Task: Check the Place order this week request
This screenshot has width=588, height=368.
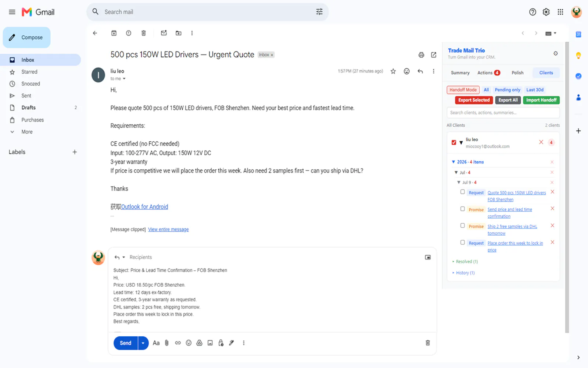Action: [x=463, y=242]
